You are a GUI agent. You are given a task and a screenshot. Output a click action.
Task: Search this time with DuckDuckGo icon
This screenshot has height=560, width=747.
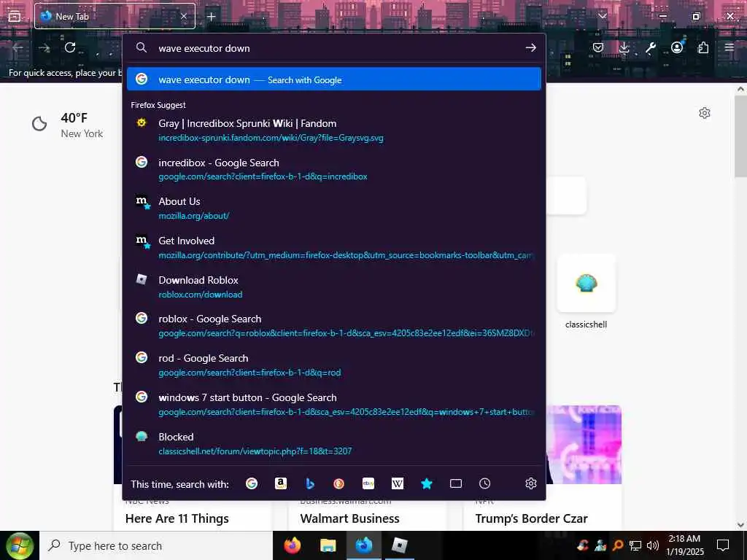(x=338, y=484)
